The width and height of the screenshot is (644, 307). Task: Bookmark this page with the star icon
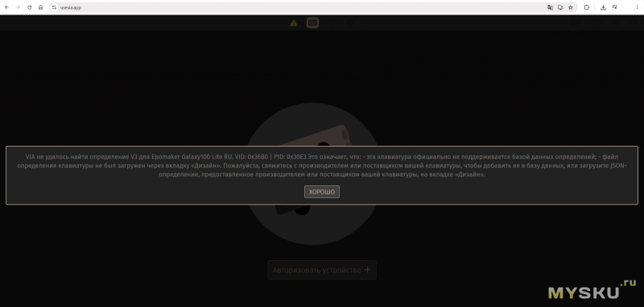(x=571, y=7)
